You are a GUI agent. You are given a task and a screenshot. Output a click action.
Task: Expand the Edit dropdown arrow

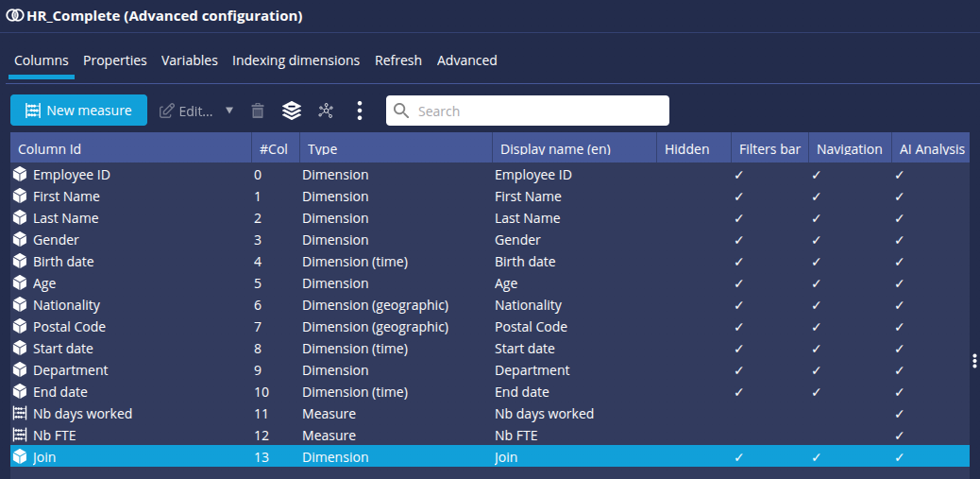click(x=229, y=111)
